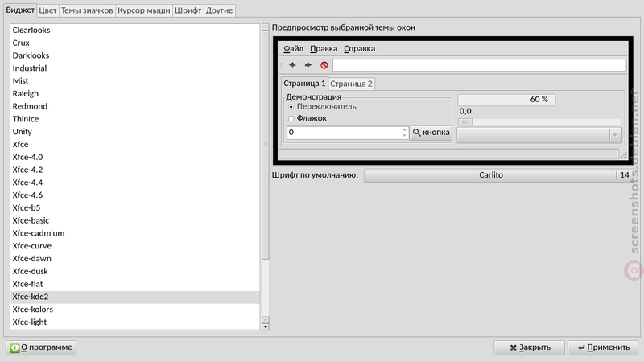Select the Clearlooks theme
This screenshot has width=644, height=361.
(x=135, y=30)
